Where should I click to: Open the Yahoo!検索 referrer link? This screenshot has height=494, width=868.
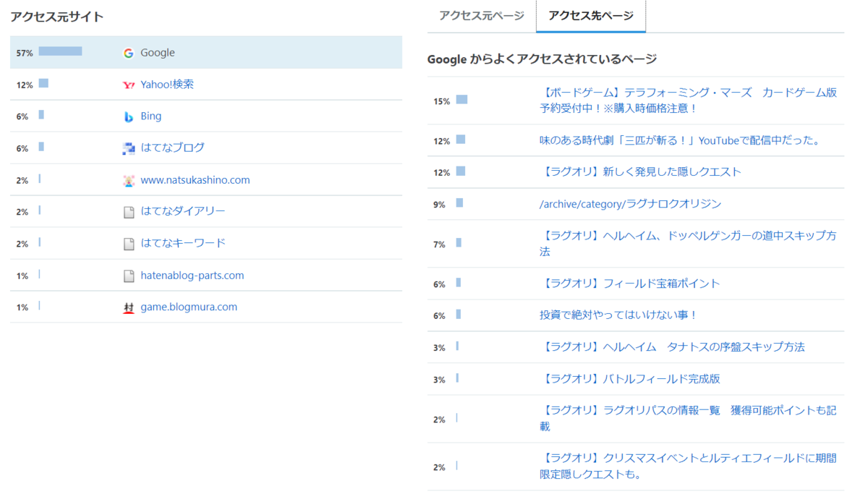(167, 85)
